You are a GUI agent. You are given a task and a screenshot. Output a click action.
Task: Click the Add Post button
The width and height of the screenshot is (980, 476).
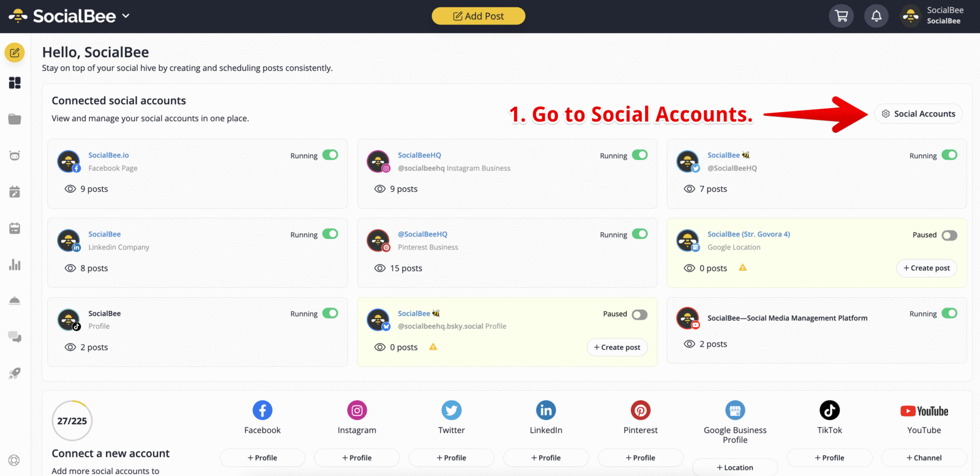click(478, 16)
